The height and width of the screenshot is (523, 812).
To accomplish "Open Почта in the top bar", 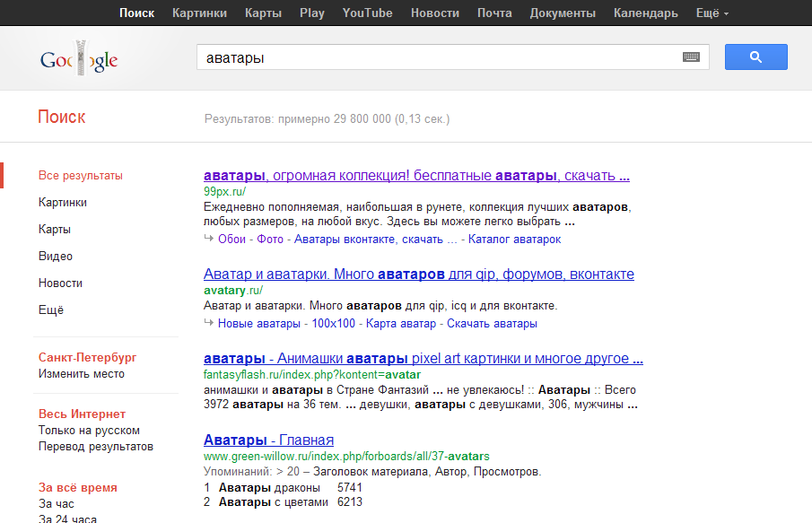I will (494, 13).
